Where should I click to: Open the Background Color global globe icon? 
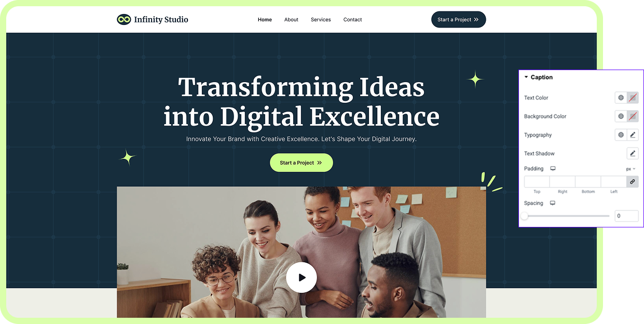coord(621,116)
